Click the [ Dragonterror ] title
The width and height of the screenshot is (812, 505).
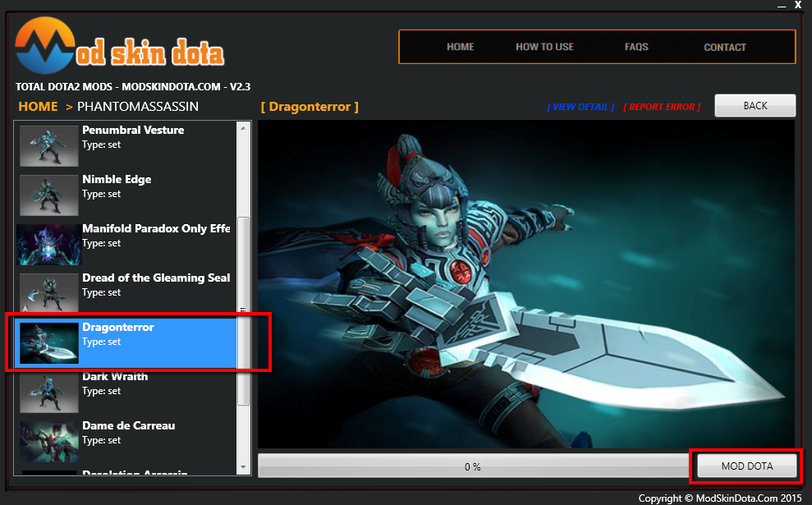pos(310,107)
